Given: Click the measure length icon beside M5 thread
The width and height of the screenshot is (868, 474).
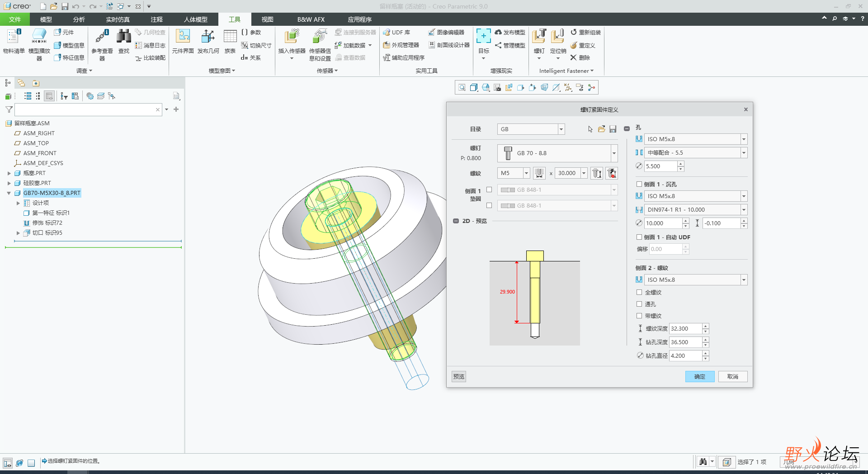Looking at the screenshot, I should point(539,173).
